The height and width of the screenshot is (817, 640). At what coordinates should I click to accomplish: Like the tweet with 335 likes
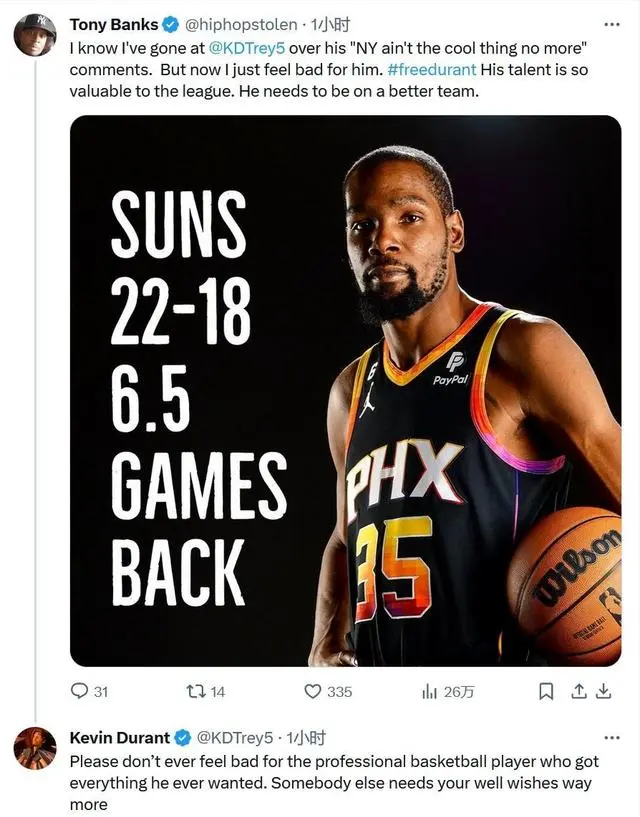[312, 691]
